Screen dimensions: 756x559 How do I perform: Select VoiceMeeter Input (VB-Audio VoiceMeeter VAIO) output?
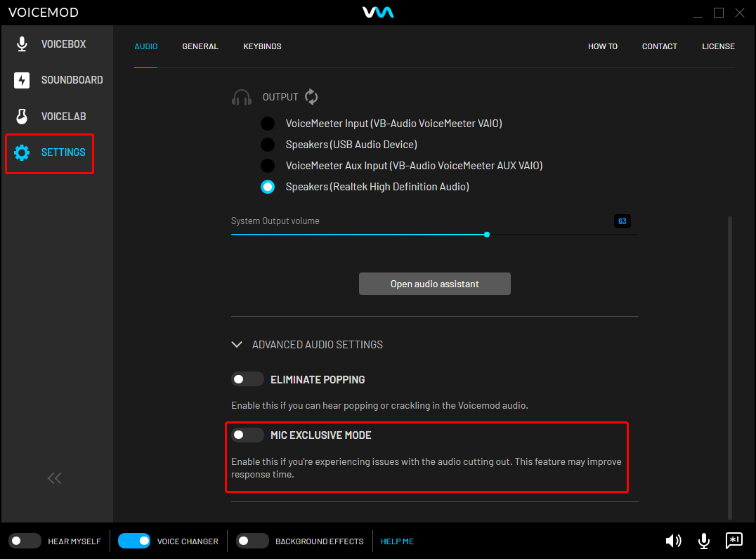[268, 124]
